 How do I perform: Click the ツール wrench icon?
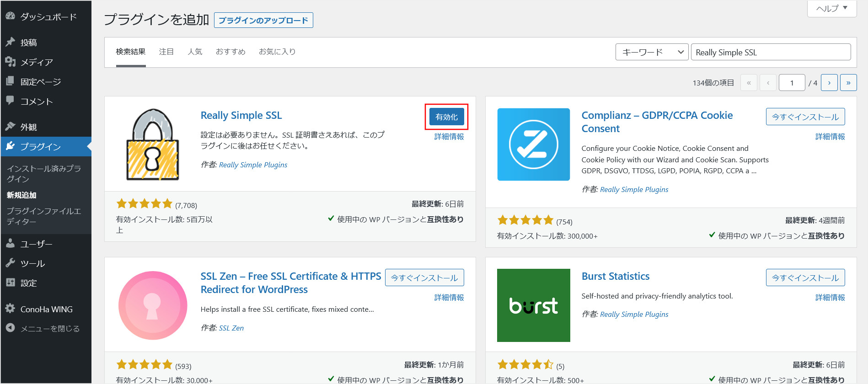pyautogui.click(x=11, y=263)
